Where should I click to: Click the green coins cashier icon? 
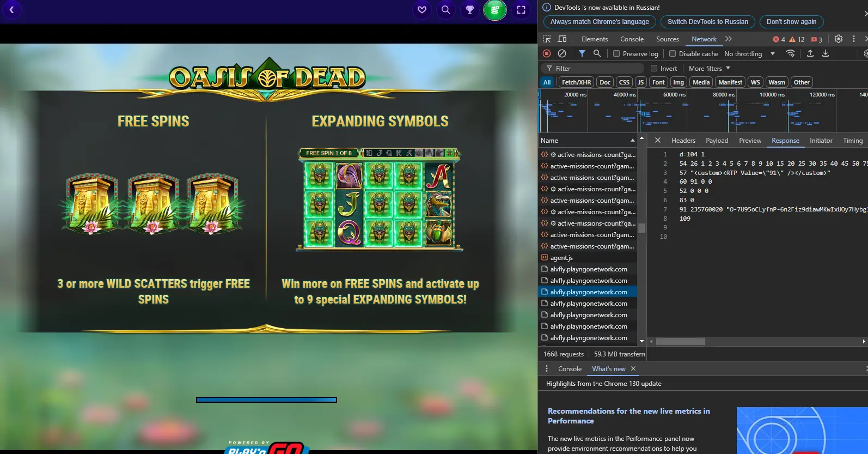(x=495, y=10)
